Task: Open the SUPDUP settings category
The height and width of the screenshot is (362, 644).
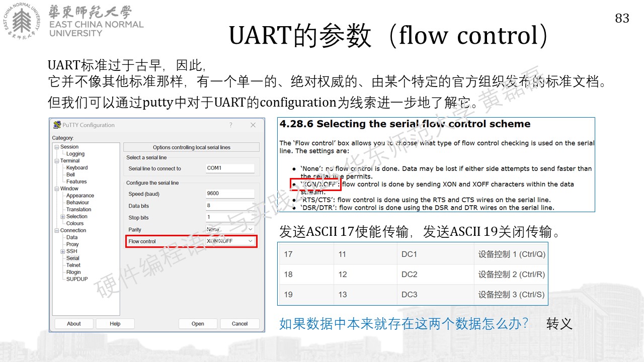Action: coord(77,279)
